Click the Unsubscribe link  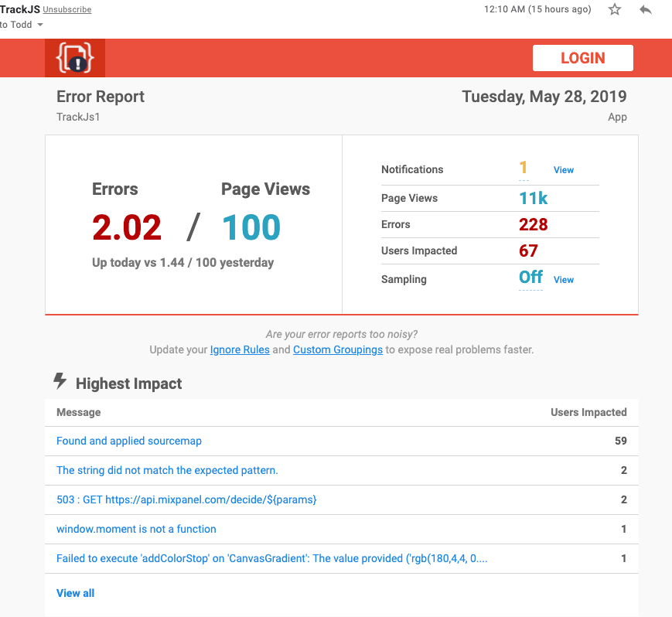pyautogui.click(x=67, y=9)
